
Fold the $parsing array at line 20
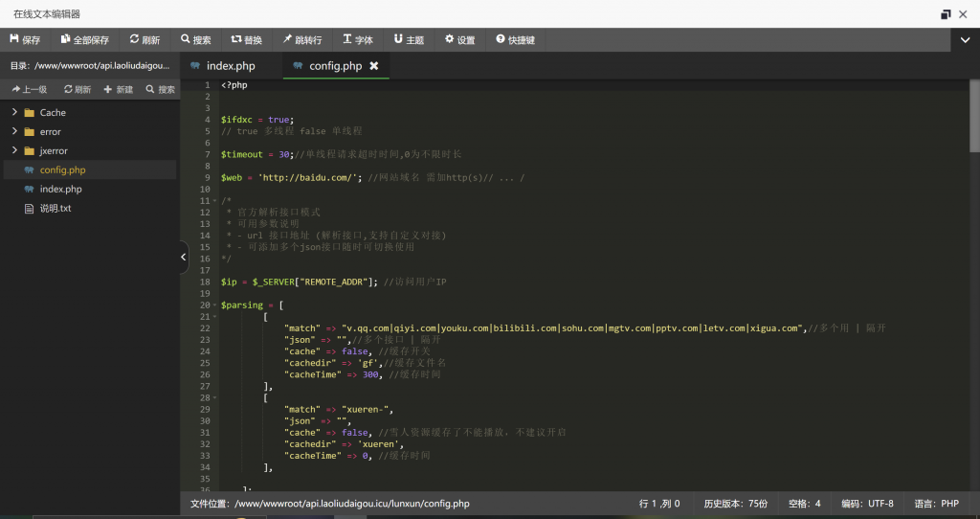214,305
